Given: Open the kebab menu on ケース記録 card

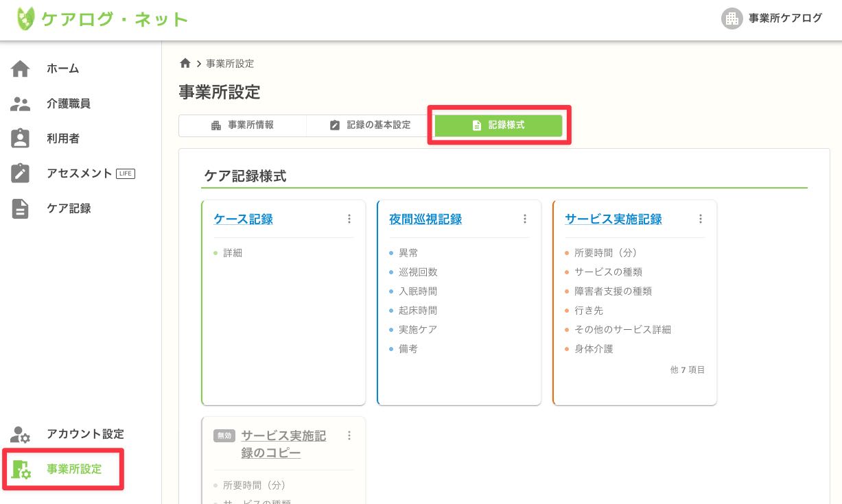Looking at the screenshot, I should pos(349,219).
